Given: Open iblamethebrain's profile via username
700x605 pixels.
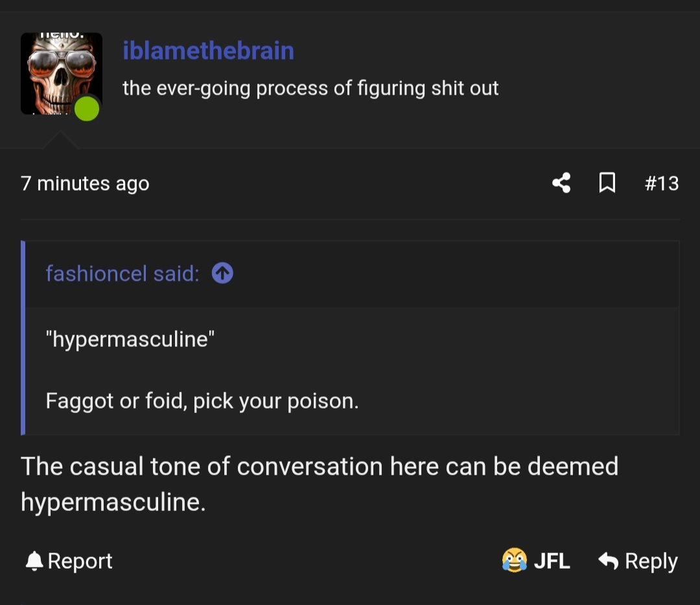Looking at the screenshot, I should click(208, 51).
